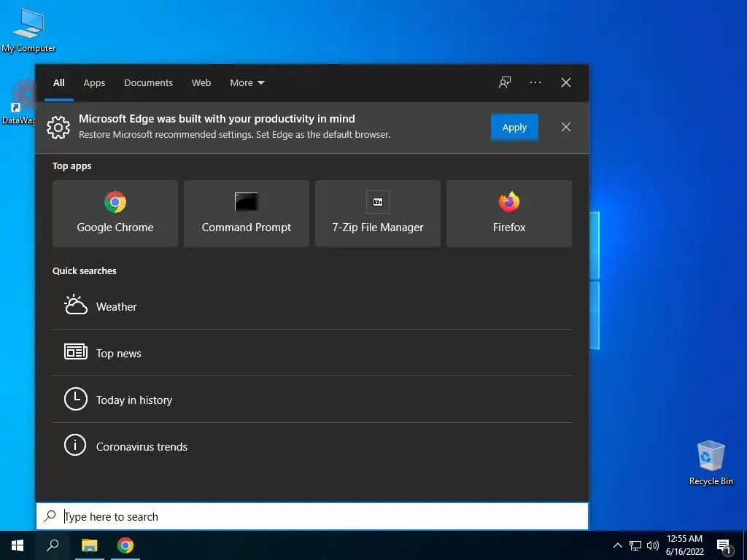Switch to the Documents tab

coord(148,82)
